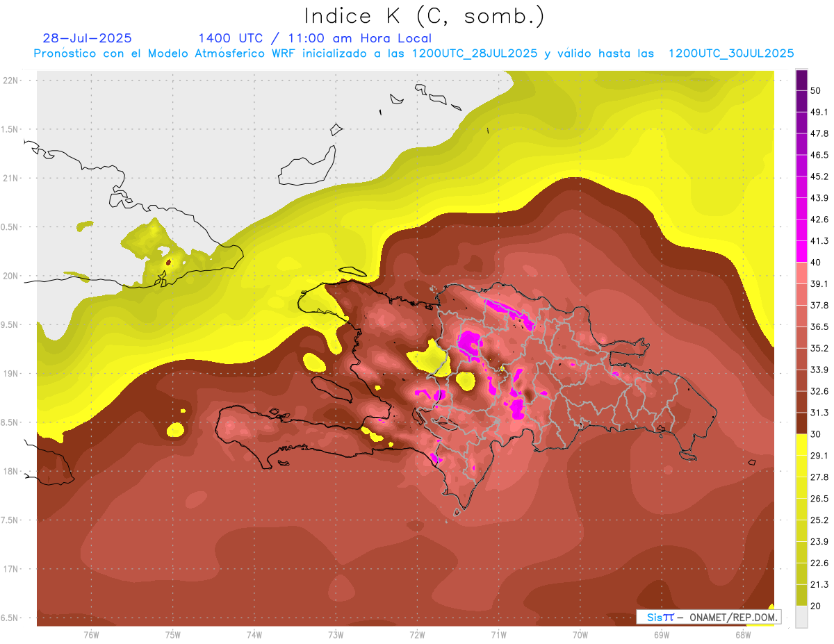Screen dimensions: 834x644
Task: Click the '46.5' color bar label
Action: point(819,155)
